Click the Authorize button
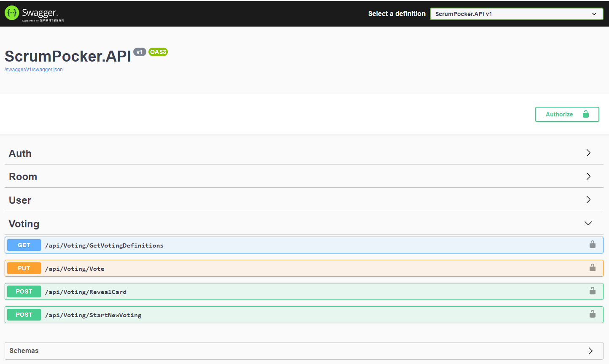 coord(567,114)
